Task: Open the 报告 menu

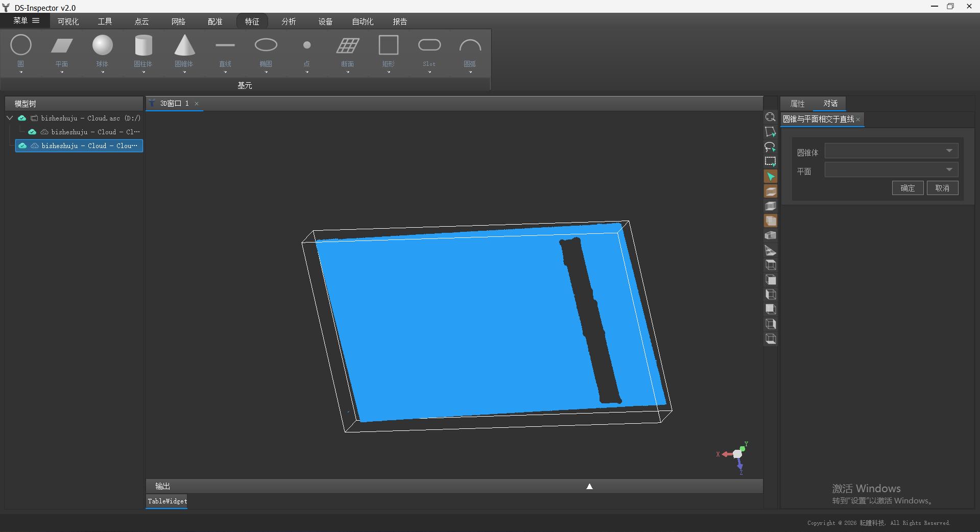Action: [400, 21]
